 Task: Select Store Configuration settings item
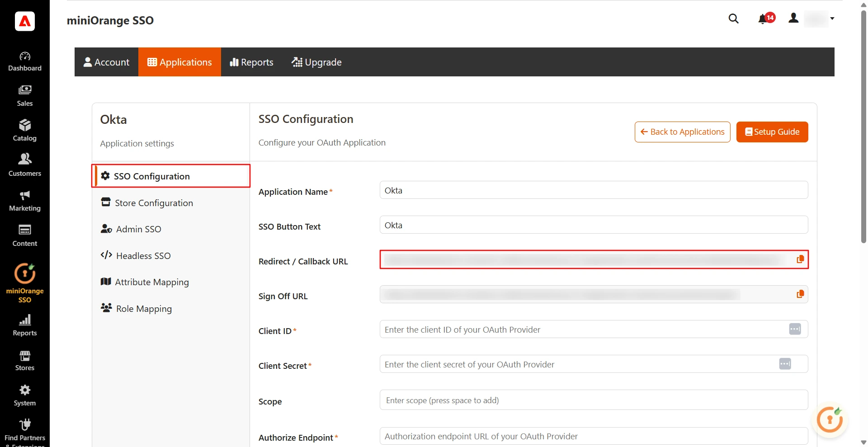tap(171, 202)
